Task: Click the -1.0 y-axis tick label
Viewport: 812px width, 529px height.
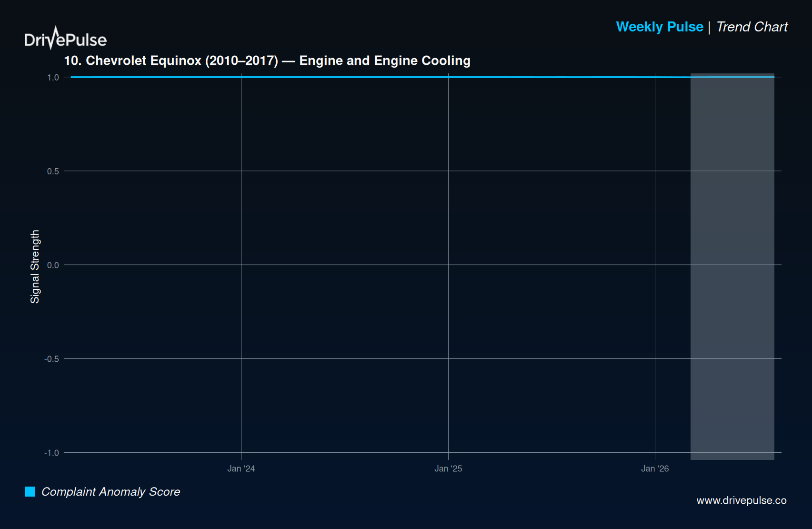Action: [51, 453]
